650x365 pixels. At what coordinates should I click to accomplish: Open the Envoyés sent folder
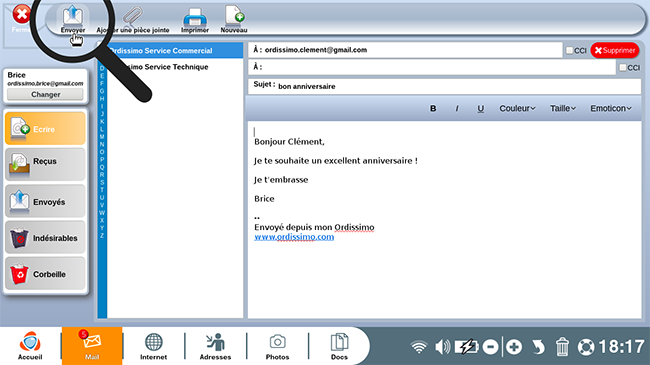45,201
